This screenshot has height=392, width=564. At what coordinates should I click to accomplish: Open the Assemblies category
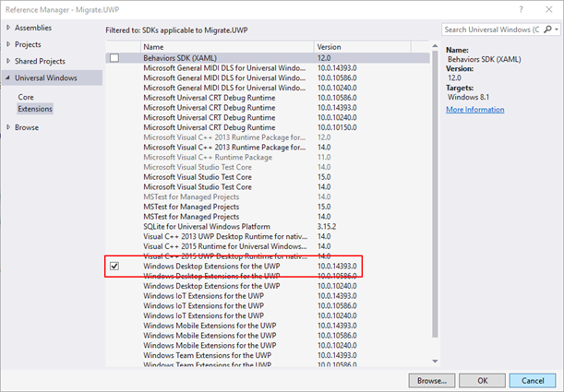(33, 28)
